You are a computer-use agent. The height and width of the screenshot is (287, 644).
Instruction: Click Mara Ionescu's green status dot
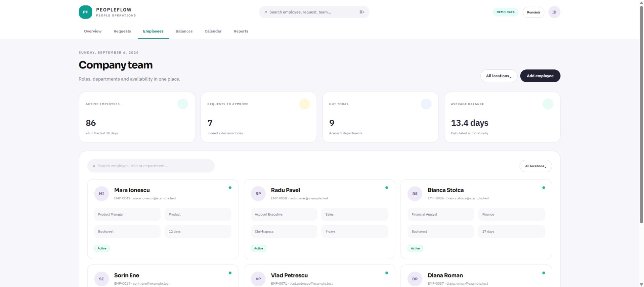coord(230,187)
